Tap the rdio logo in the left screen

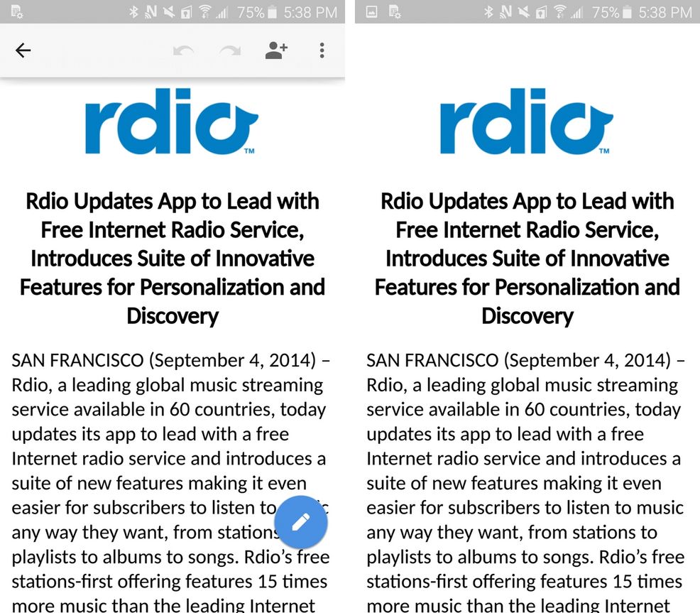point(171,121)
